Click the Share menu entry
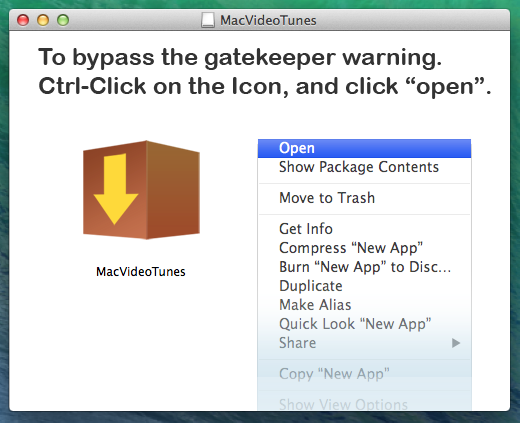The image size is (520, 423). click(x=364, y=343)
